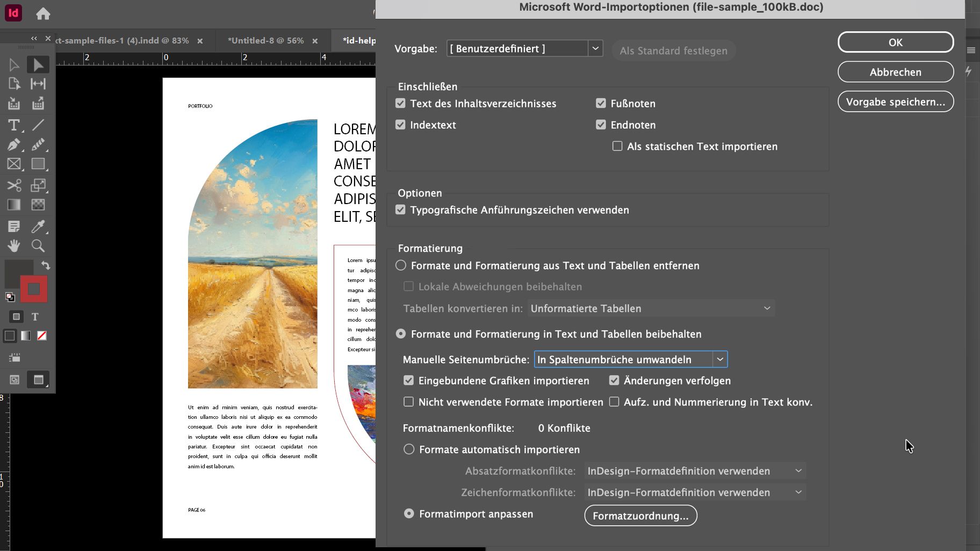980x551 pixels.
Task: Select the Content Placer tool
Action: tap(38, 104)
